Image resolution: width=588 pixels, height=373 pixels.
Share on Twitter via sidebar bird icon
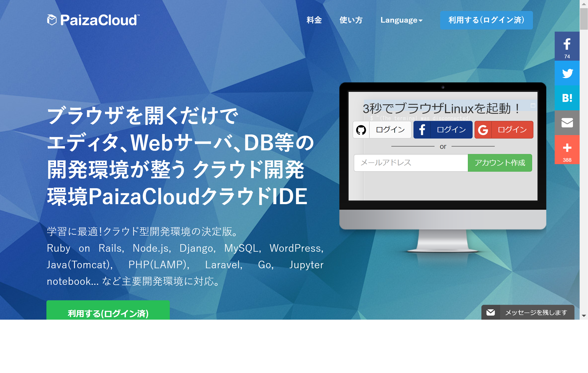pyautogui.click(x=567, y=73)
